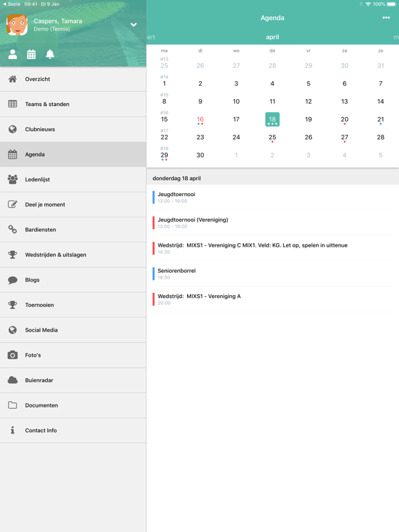
Task: Tap the Wi-Fi status icon
Action: tap(368, 4)
